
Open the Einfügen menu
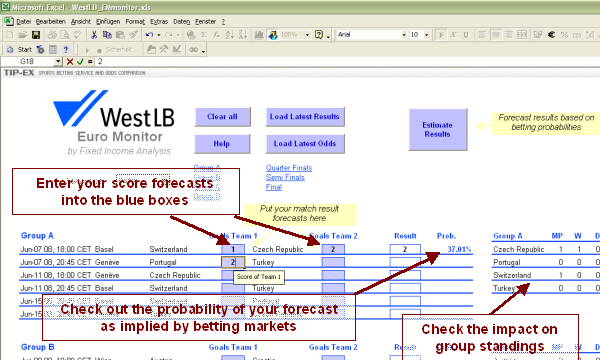pos(108,22)
